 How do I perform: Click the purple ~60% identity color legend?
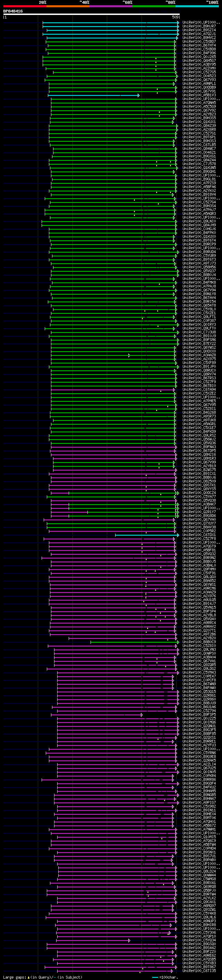(111, 6)
